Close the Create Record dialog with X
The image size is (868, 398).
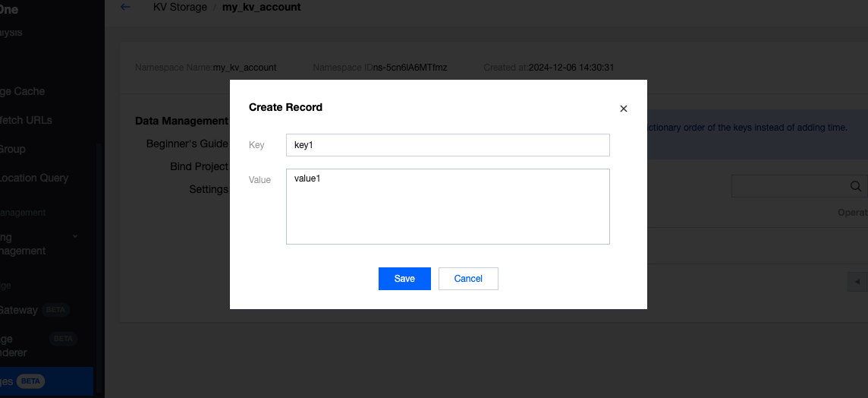click(624, 109)
